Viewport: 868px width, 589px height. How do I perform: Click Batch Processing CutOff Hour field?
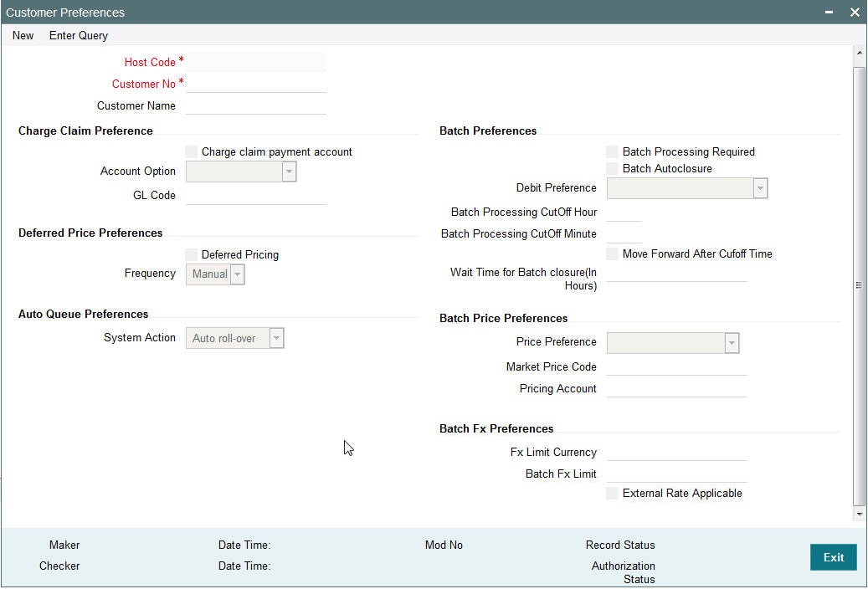[x=624, y=212]
